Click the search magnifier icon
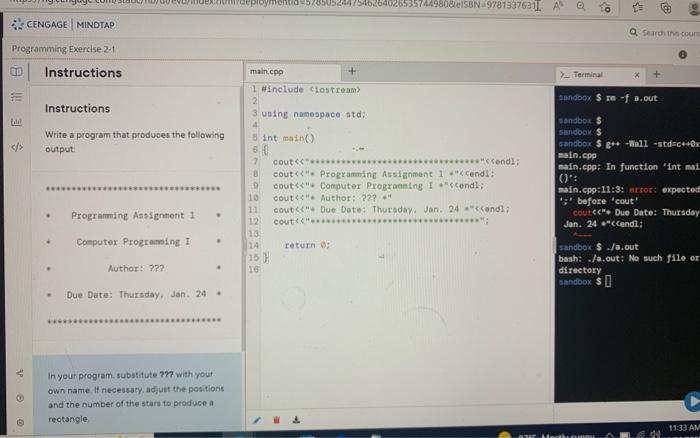The image size is (700, 438). (x=633, y=32)
